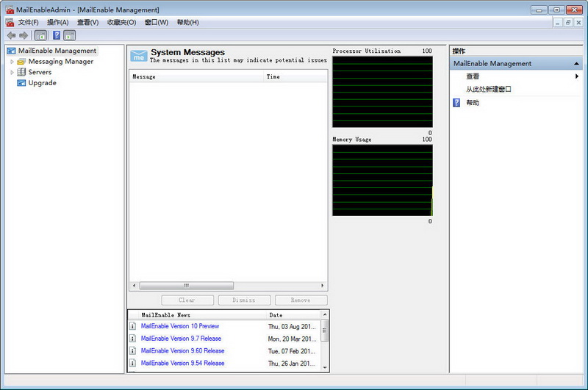The image size is (588, 390).
Task: Click the help icon in actions pane
Action: [456, 103]
